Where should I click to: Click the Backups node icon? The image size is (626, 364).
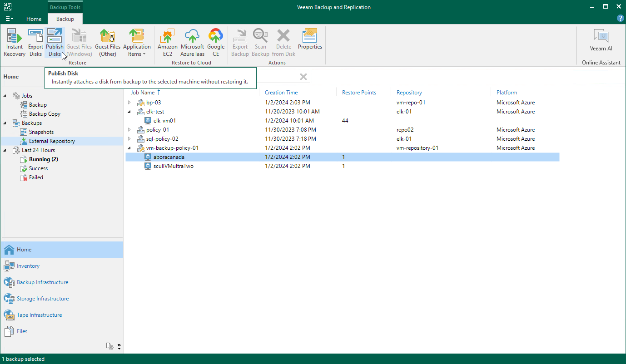[16, 123]
